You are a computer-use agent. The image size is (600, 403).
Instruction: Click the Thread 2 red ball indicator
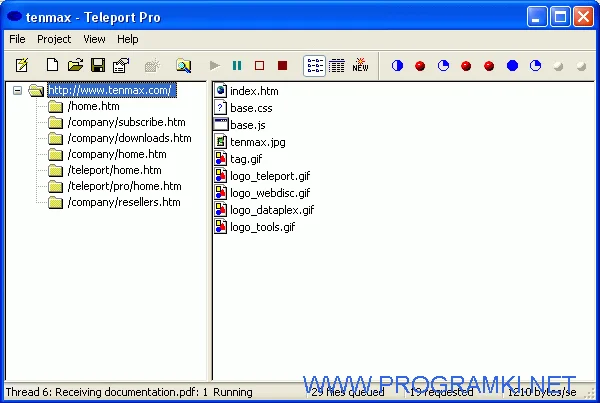(420, 66)
